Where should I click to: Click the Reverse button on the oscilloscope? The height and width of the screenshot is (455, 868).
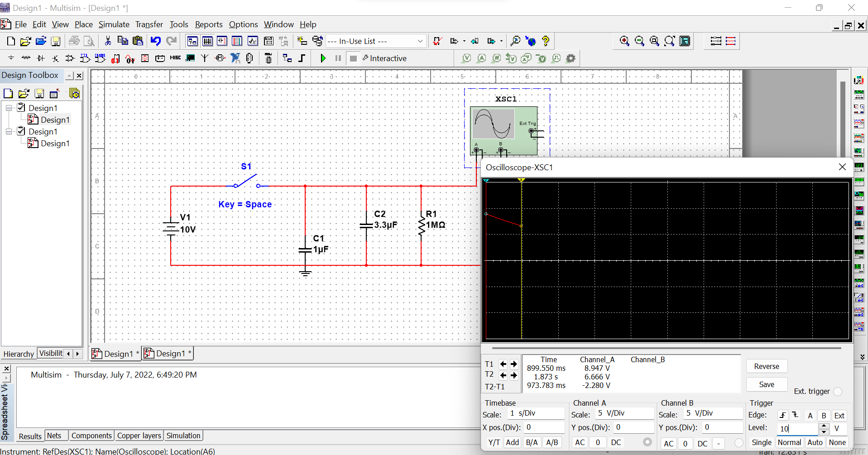coord(766,366)
